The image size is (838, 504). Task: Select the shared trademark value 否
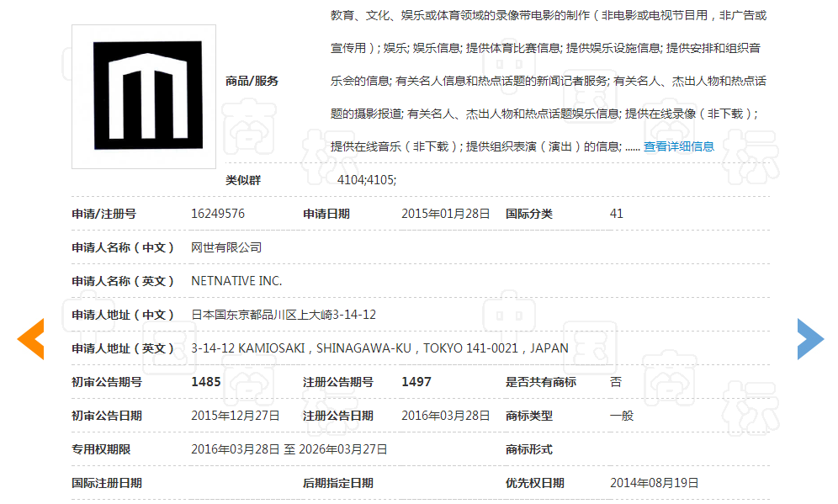(616, 382)
